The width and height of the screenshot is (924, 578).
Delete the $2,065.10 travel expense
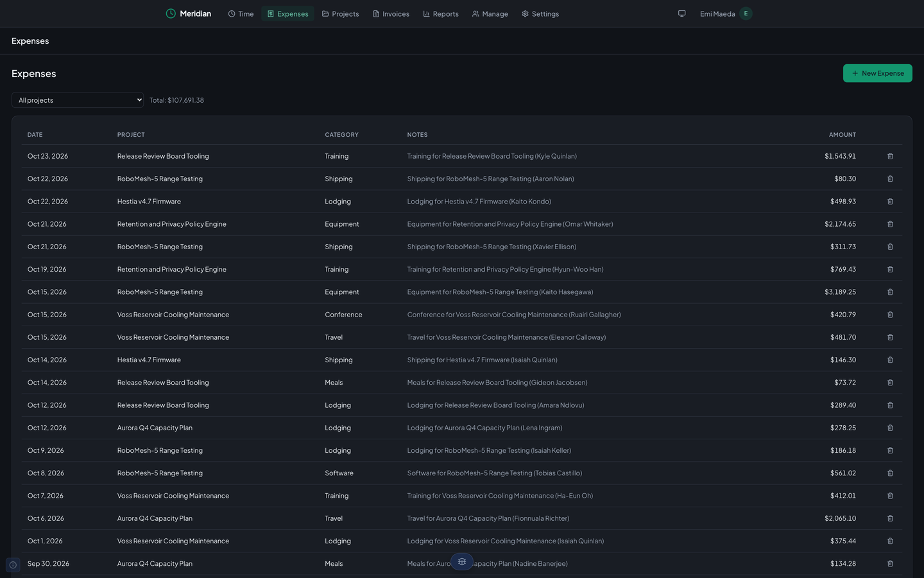coord(890,518)
